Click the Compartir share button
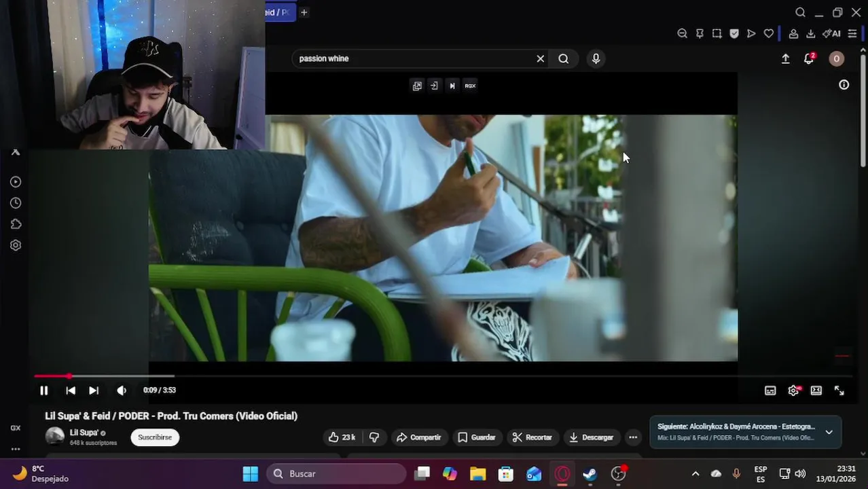868x489 pixels. pos(419,437)
